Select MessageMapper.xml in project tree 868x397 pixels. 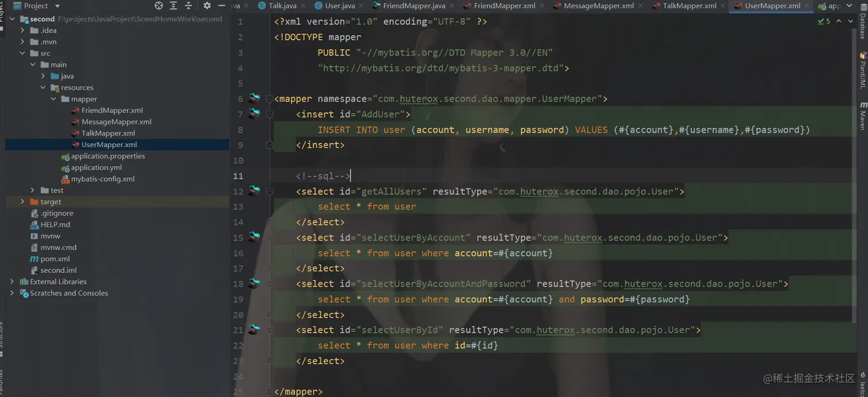[x=117, y=122]
